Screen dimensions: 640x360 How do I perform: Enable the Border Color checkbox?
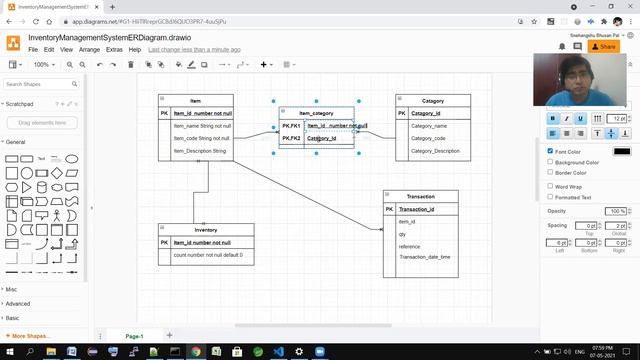click(x=550, y=172)
